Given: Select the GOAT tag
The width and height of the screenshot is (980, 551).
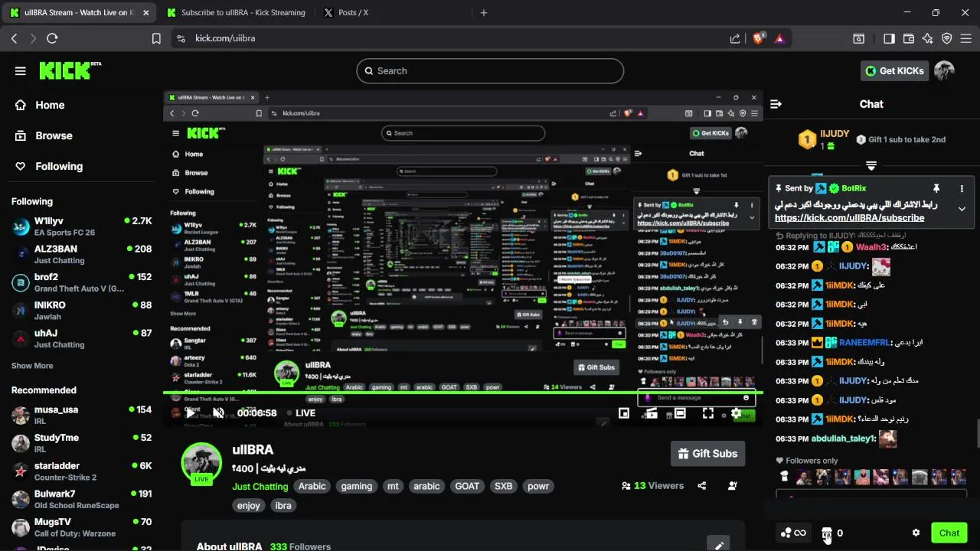Looking at the screenshot, I should (x=467, y=486).
